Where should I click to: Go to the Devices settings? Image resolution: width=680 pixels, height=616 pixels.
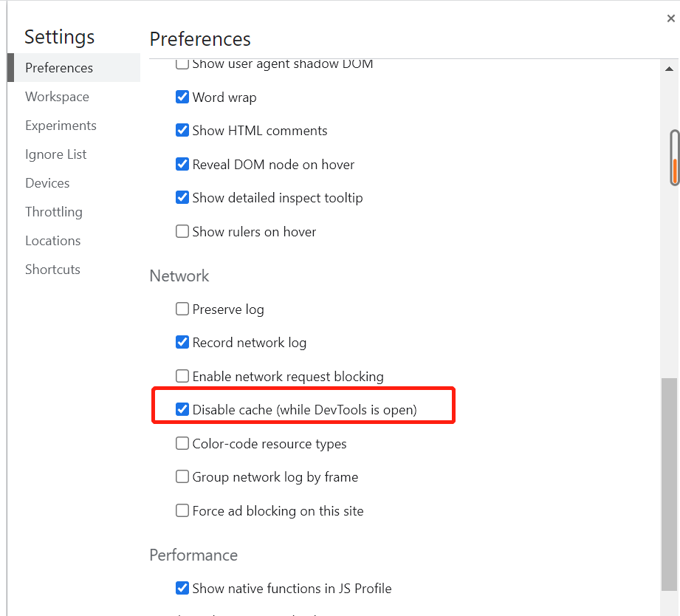tap(47, 183)
